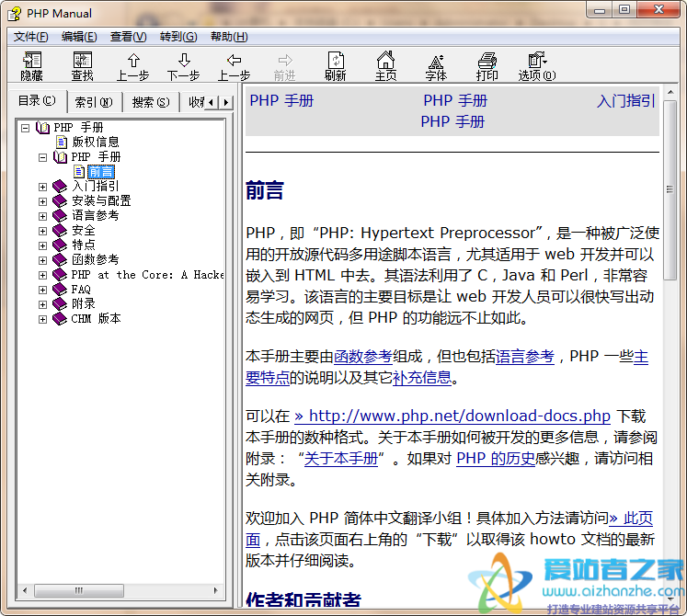This screenshot has width=687, height=616.
Task: Go to the 主页 home icon
Action: coord(386,65)
